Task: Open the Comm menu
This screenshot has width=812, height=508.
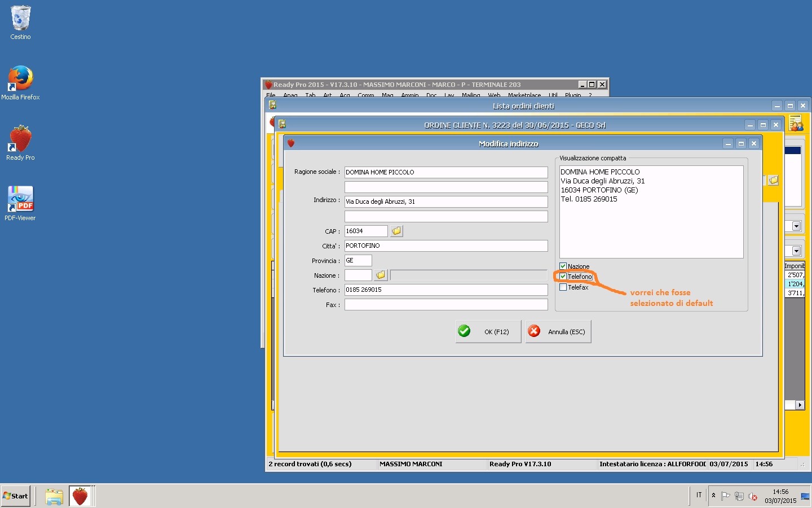Action: [366, 95]
